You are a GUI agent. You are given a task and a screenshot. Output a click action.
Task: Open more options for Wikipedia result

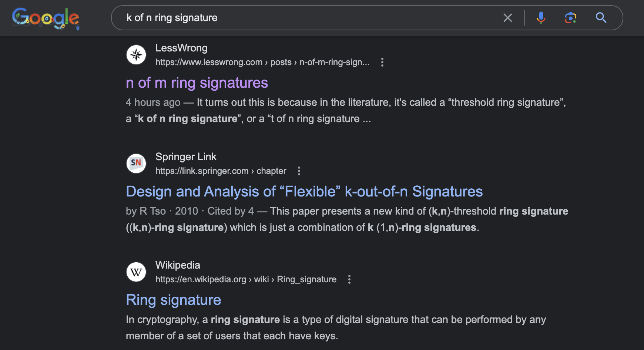[x=349, y=279]
